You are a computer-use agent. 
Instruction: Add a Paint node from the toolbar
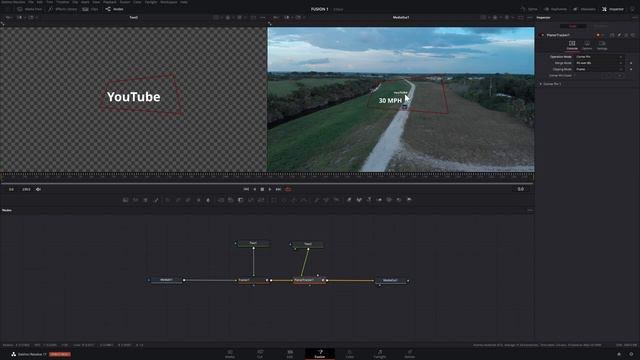click(156, 200)
